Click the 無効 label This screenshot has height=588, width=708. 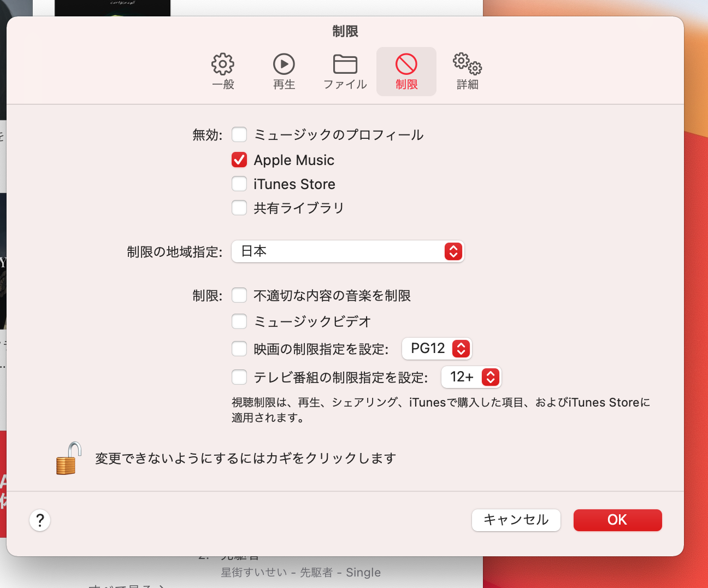(x=208, y=135)
